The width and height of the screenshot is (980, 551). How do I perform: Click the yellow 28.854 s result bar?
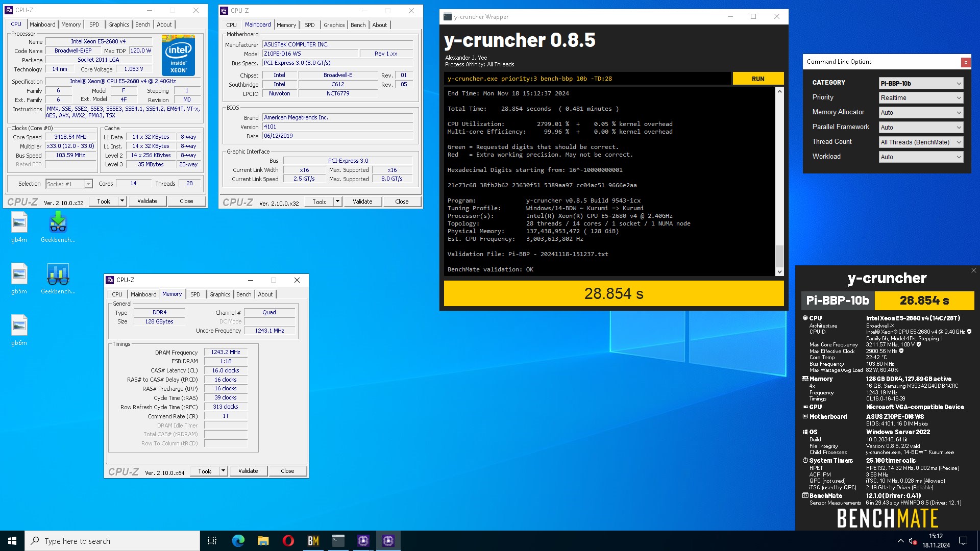614,293
